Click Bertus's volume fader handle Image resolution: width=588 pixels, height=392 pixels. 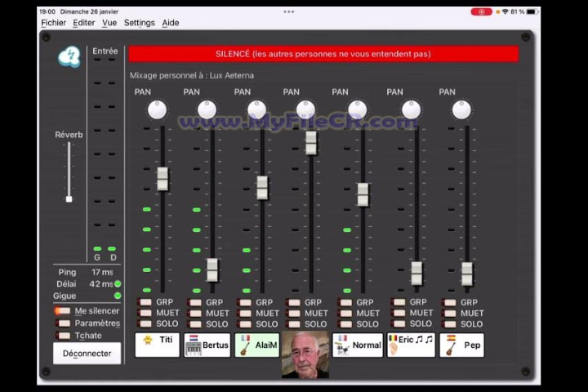pyautogui.click(x=212, y=270)
